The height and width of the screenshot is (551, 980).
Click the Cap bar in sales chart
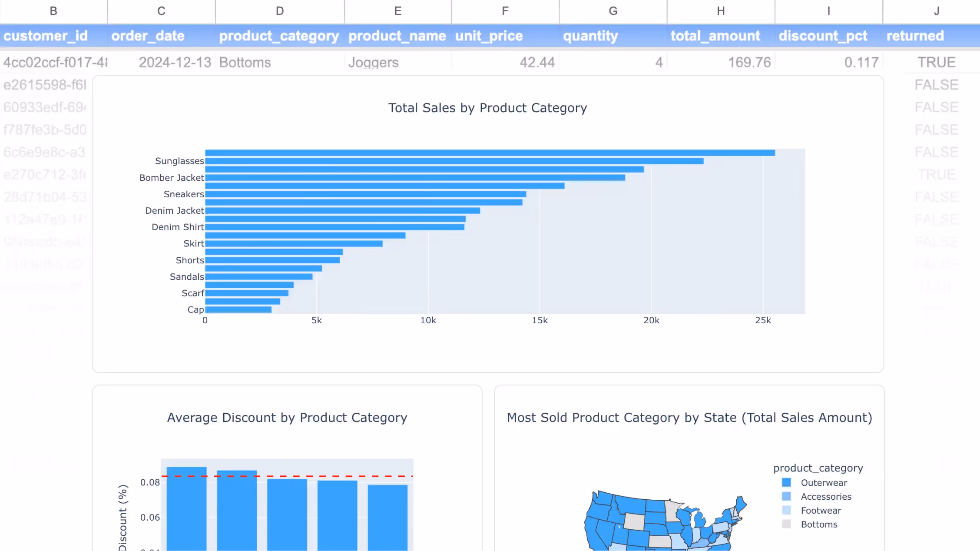(x=238, y=310)
